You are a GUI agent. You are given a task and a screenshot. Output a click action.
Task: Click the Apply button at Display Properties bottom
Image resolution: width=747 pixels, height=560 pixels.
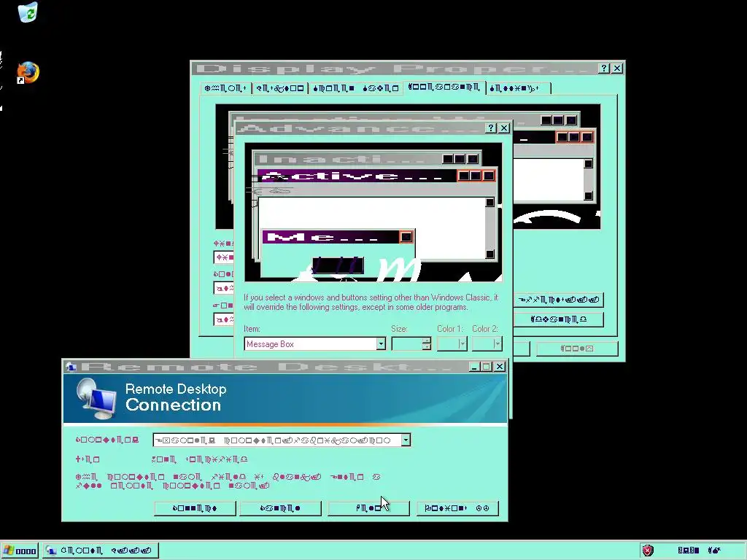pyautogui.click(x=577, y=349)
